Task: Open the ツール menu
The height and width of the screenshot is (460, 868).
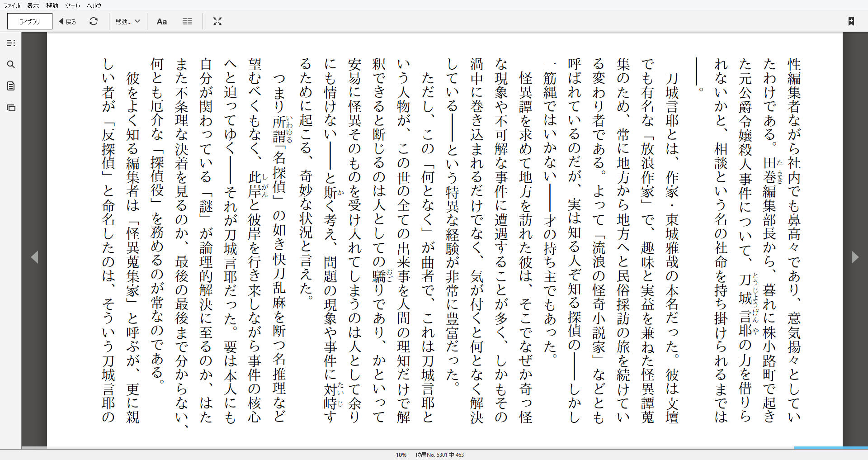Action: [x=72, y=5]
